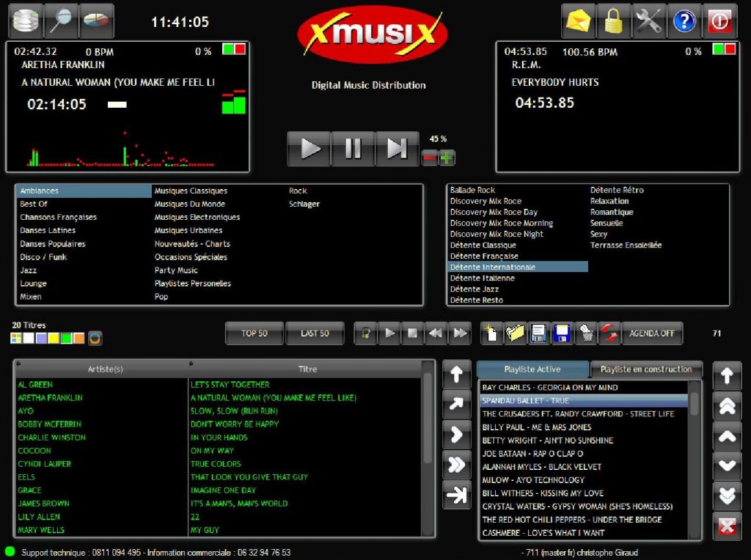Select the Party Music category
751x560 pixels.
(x=176, y=270)
